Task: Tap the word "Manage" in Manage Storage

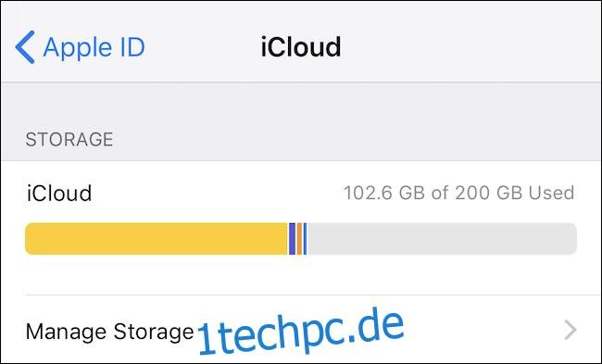Action: (x=66, y=332)
